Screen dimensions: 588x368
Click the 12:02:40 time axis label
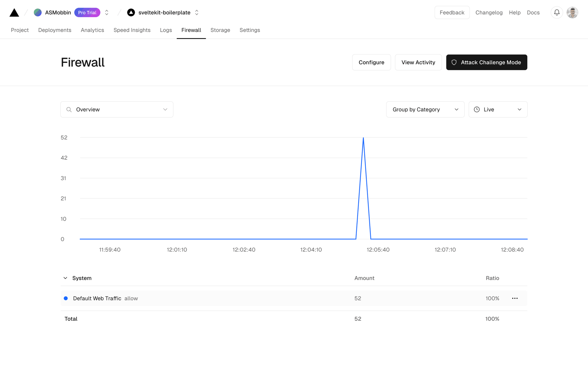(x=244, y=250)
